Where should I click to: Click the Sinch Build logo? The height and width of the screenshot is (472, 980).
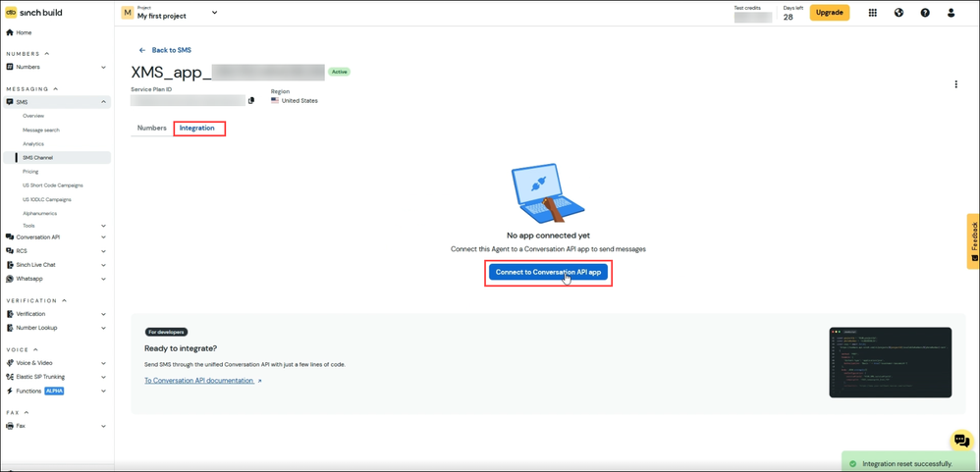34,13
